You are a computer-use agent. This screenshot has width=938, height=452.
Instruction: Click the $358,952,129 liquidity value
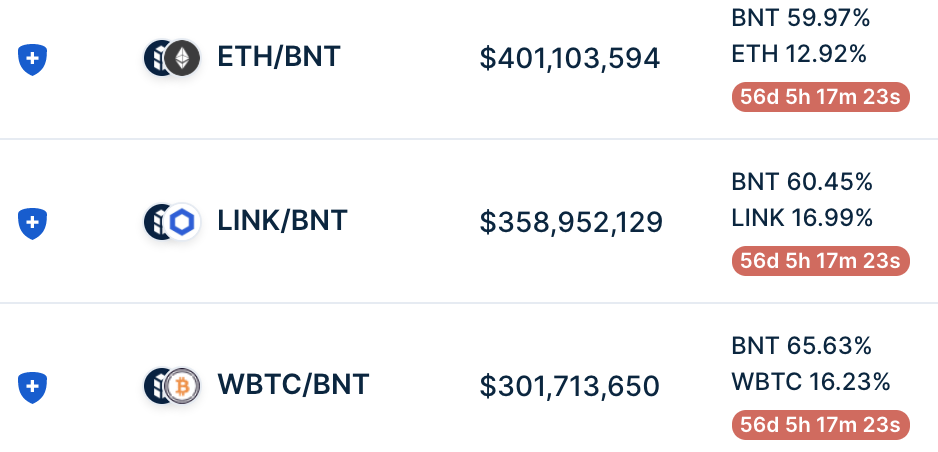pos(571,222)
